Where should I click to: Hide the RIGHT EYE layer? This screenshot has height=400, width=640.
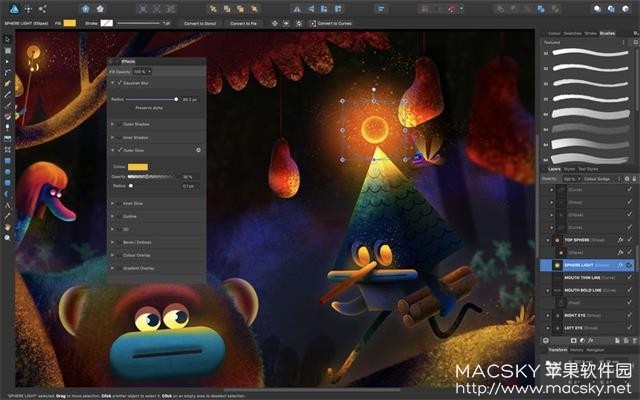pyautogui.click(x=629, y=315)
